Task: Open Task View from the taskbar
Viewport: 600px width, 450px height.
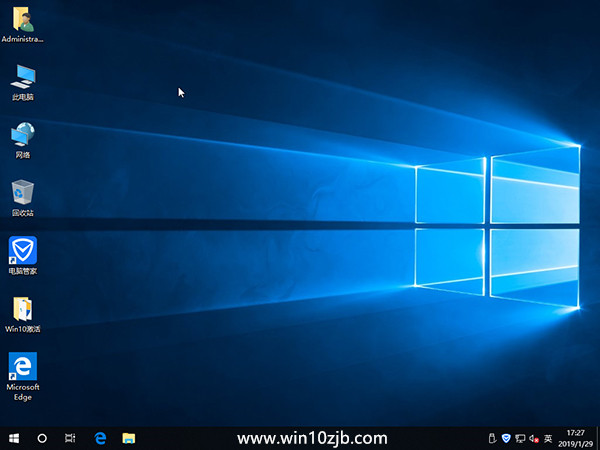Action: 70,438
